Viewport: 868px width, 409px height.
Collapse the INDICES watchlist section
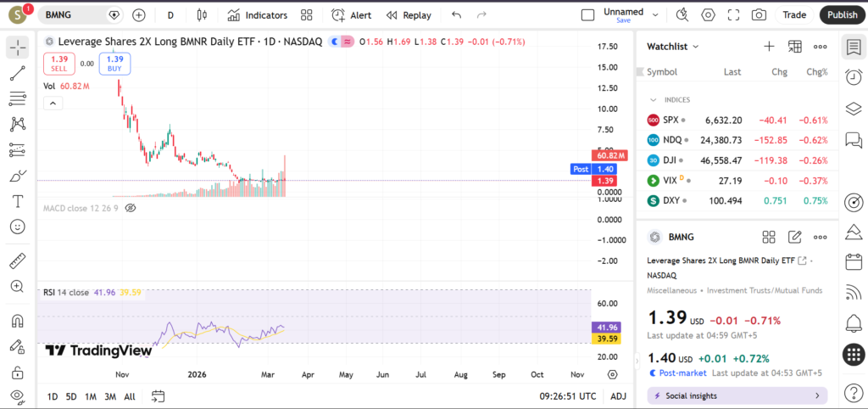[654, 99]
